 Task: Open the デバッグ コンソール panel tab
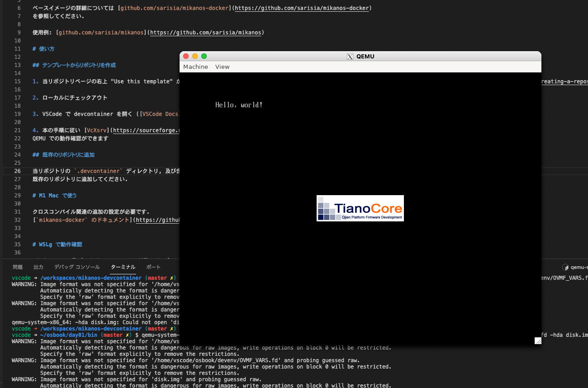coord(77,267)
